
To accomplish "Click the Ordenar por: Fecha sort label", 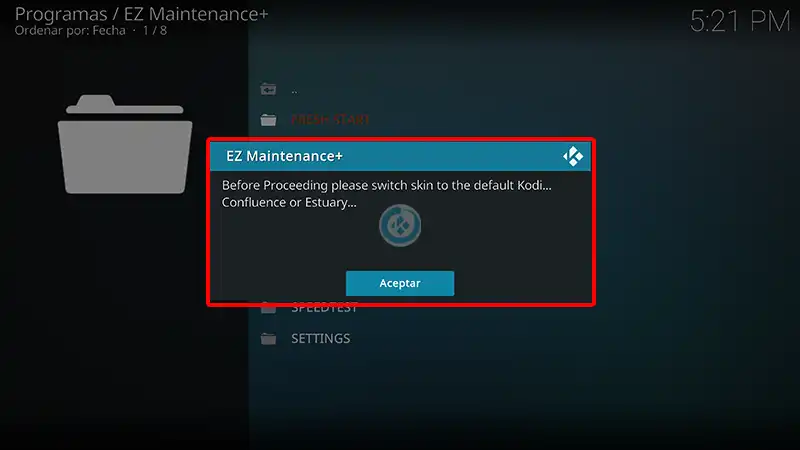I will (x=70, y=31).
